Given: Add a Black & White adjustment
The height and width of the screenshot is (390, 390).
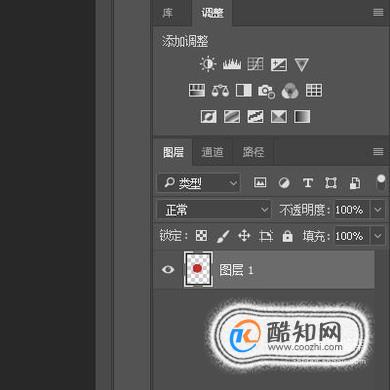Looking at the screenshot, I should click(244, 90).
